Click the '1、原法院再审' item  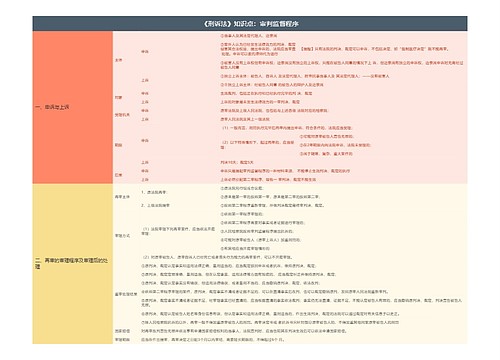coord(154,192)
